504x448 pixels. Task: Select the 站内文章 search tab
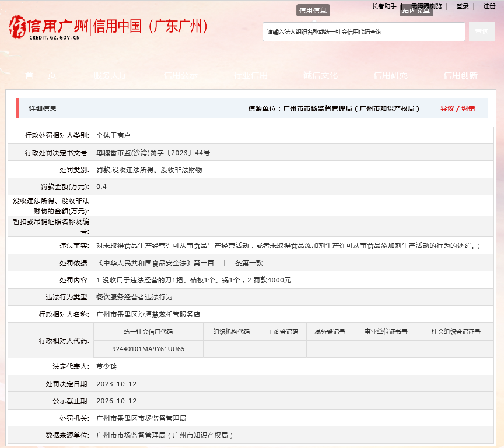pyautogui.click(x=416, y=10)
